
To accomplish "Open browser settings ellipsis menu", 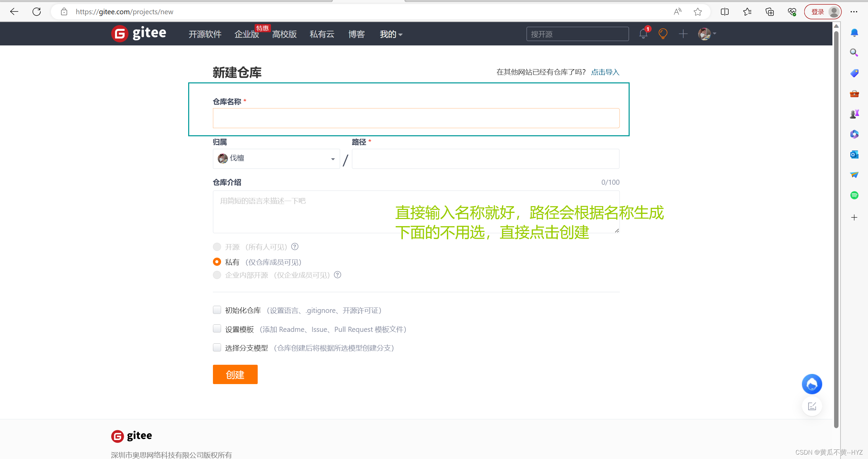I will tap(854, 12).
